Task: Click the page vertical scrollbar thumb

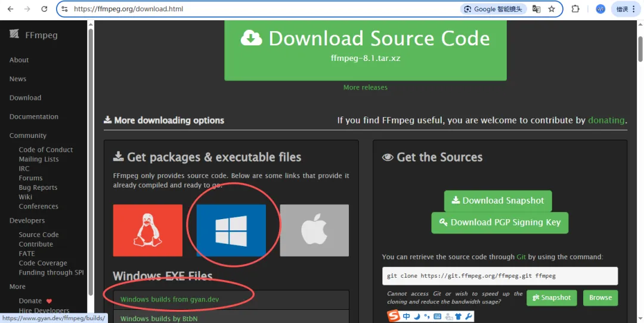Action: pos(640,48)
